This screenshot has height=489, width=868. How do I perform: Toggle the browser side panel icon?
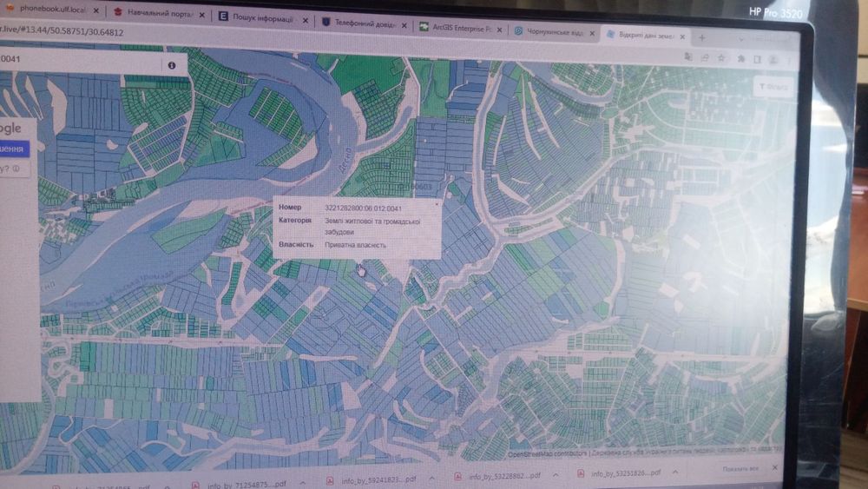(757, 59)
